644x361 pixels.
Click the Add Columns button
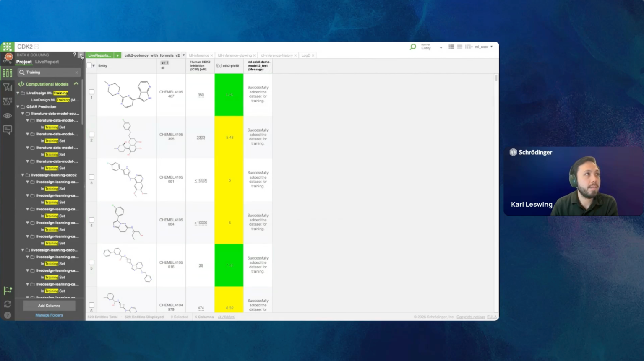49,306
